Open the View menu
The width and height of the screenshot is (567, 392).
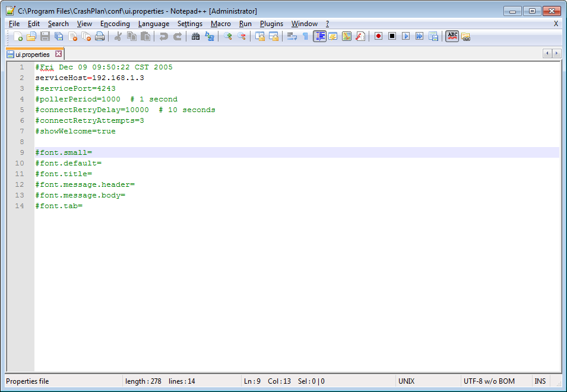pyautogui.click(x=84, y=24)
